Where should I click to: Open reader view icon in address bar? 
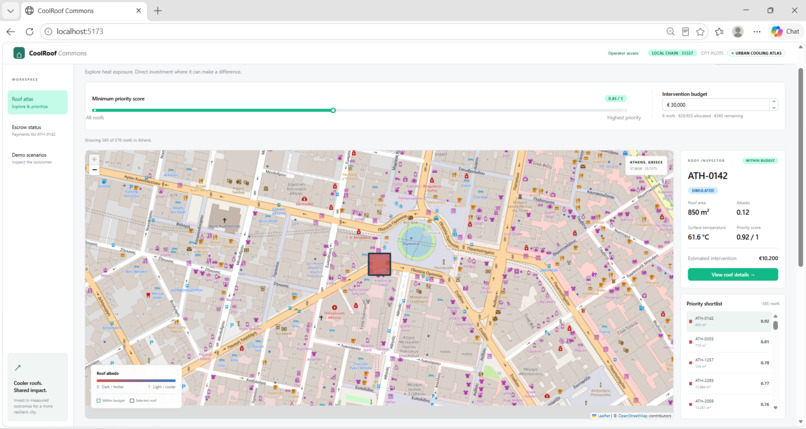[x=685, y=31]
